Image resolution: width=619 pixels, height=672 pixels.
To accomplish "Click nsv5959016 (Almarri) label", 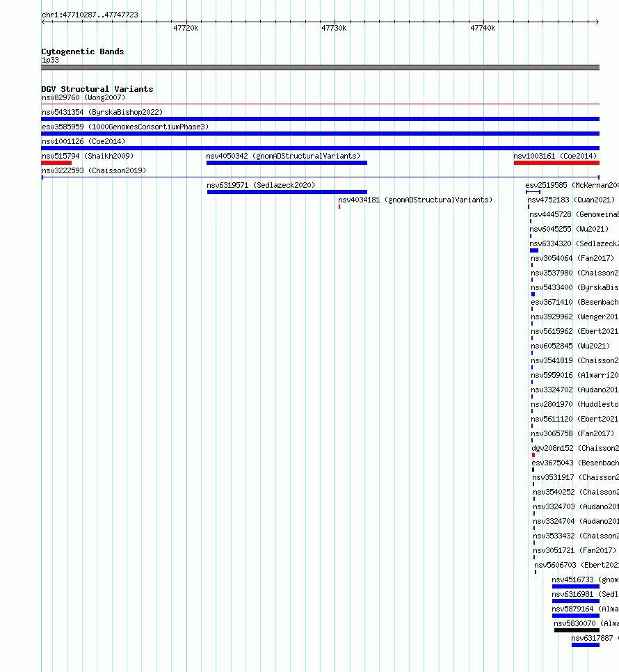I will point(575,375).
